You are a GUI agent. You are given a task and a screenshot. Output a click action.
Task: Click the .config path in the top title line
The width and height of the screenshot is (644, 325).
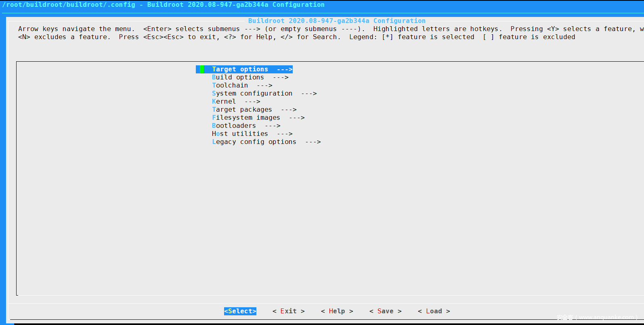69,5
